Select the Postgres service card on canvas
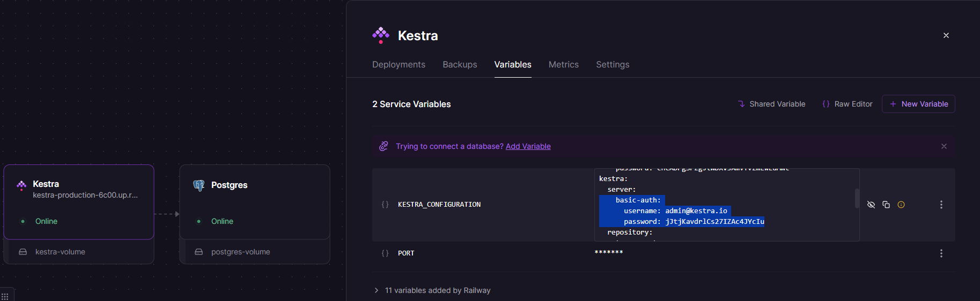Viewport: 980px width, 301px height. (255, 202)
